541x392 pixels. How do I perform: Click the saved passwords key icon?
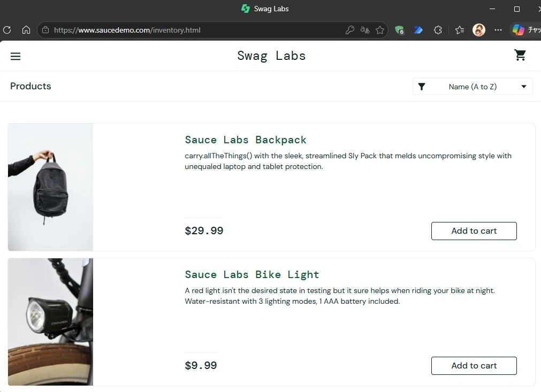coord(349,30)
